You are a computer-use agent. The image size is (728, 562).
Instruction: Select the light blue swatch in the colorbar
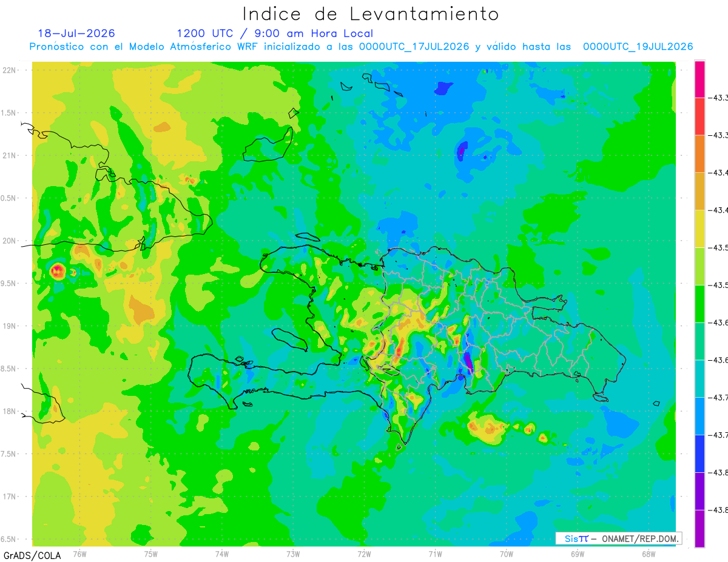coord(699,417)
